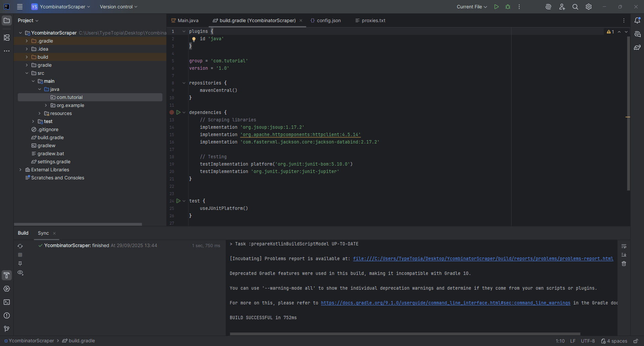
Task: Click the Run button in the top toolbar
Action: tap(496, 7)
